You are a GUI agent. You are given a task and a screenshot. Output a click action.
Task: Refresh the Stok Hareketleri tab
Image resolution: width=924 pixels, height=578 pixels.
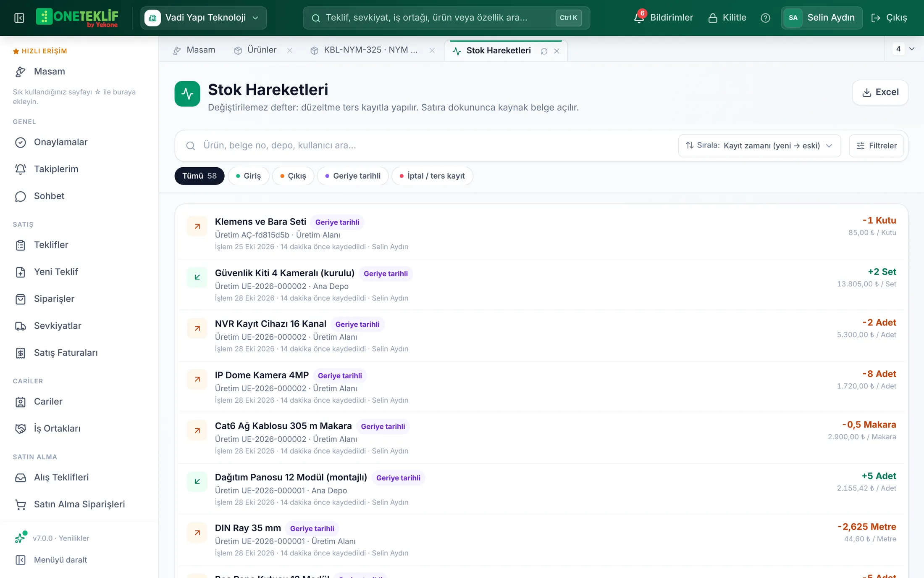click(x=544, y=51)
